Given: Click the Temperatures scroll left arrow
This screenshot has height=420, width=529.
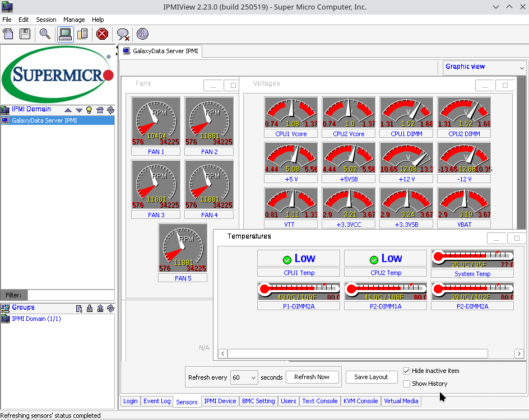Looking at the screenshot, I should (222, 353).
